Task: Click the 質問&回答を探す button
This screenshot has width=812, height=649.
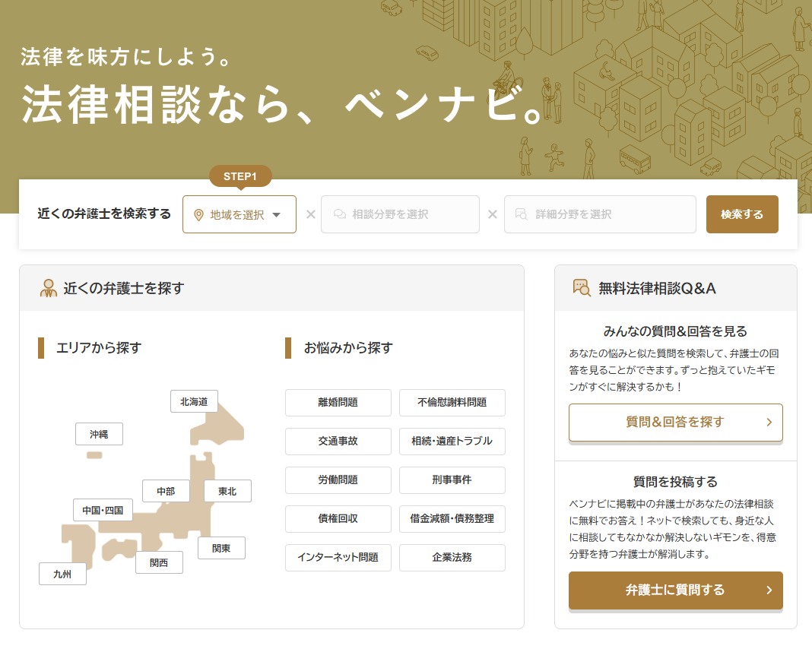Action: [675, 423]
